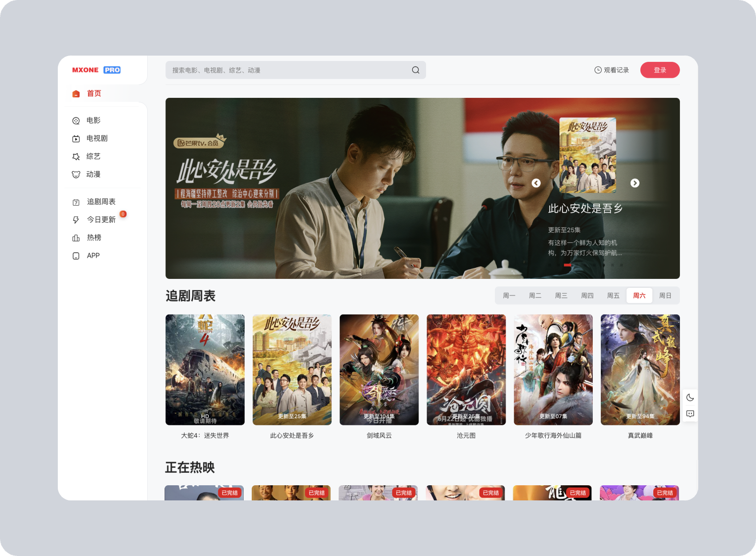Click the chart icon beside 热榜
Screen dimensions: 756x556
(76, 238)
